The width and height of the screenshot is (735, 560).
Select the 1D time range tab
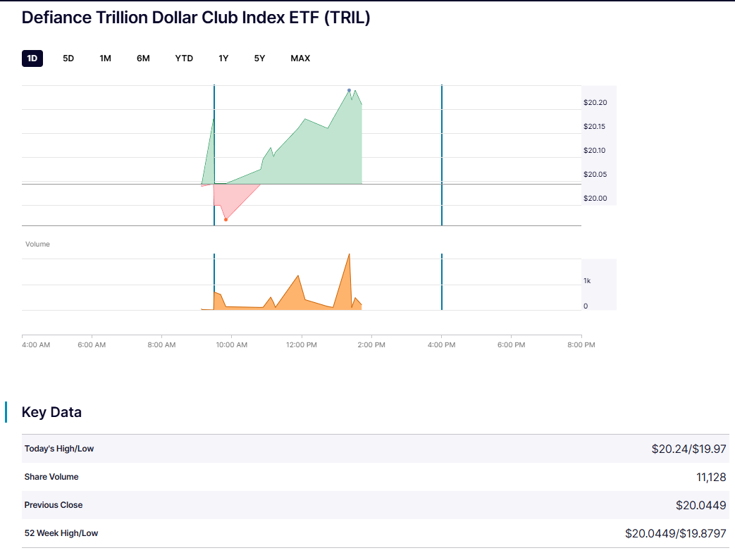click(x=32, y=58)
